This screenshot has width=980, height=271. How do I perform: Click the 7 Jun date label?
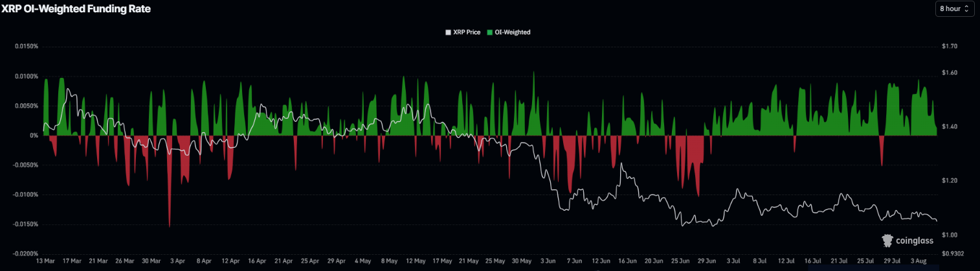(574, 261)
